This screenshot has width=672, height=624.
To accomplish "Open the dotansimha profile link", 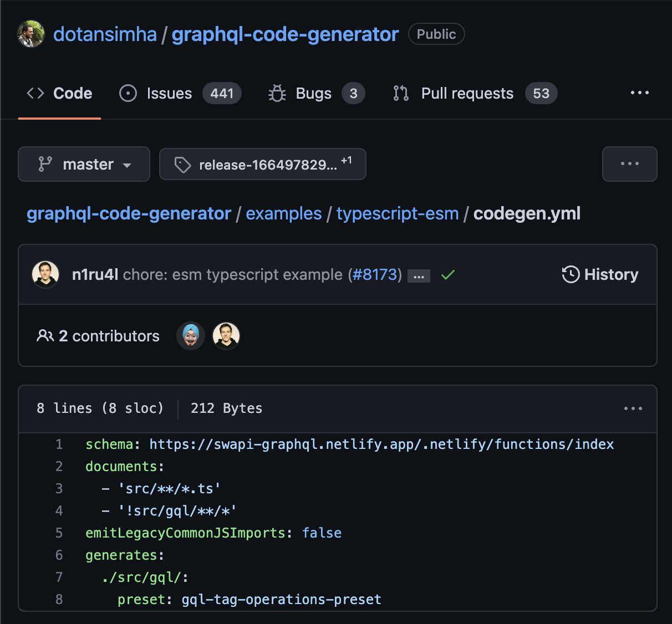I will click(x=105, y=34).
